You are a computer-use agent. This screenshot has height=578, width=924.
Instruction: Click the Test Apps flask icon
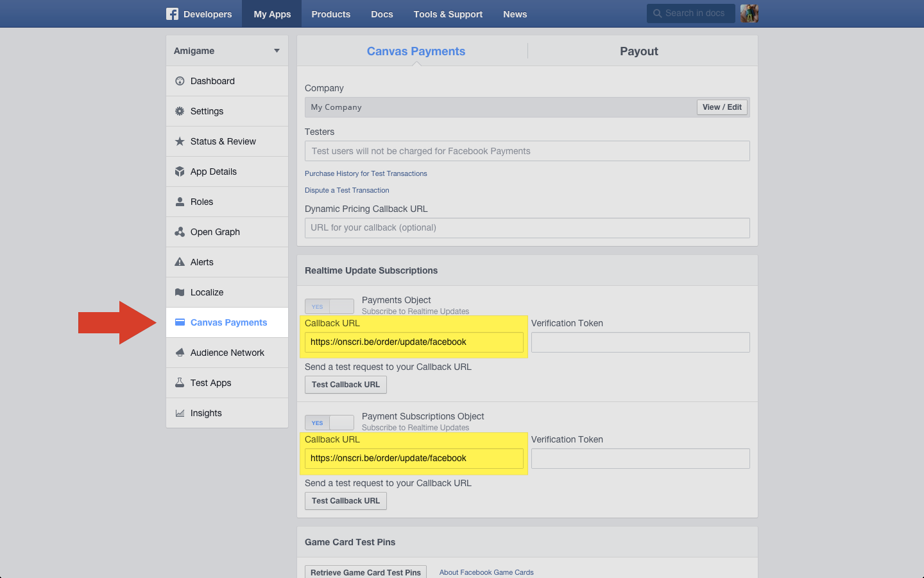[x=180, y=383]
